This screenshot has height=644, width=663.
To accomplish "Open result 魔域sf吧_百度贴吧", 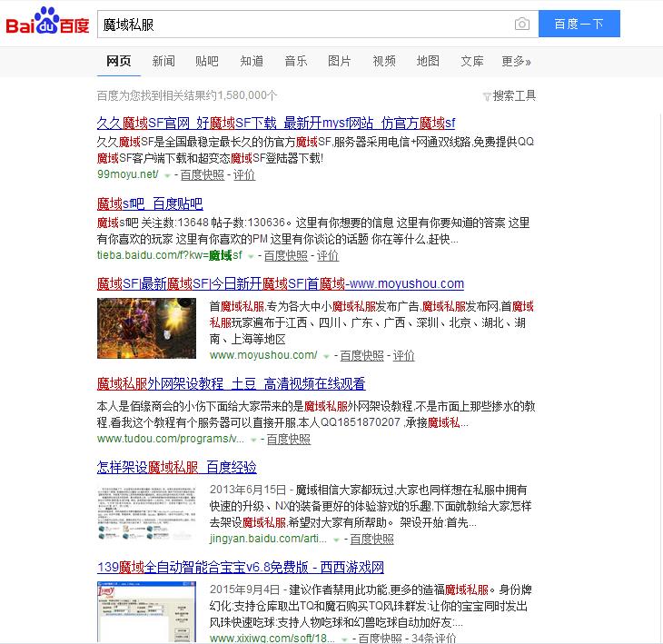I will 150,203.
